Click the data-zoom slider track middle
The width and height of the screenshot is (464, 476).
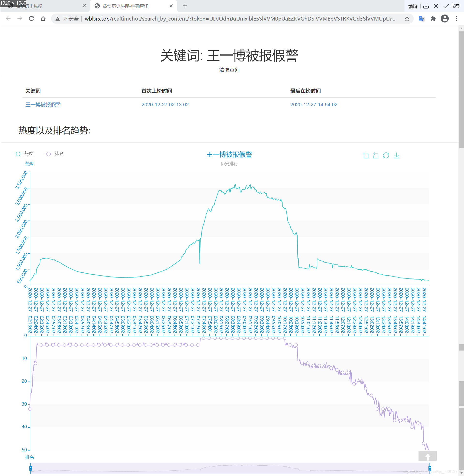pyautogui.click(x=230, y=468)
